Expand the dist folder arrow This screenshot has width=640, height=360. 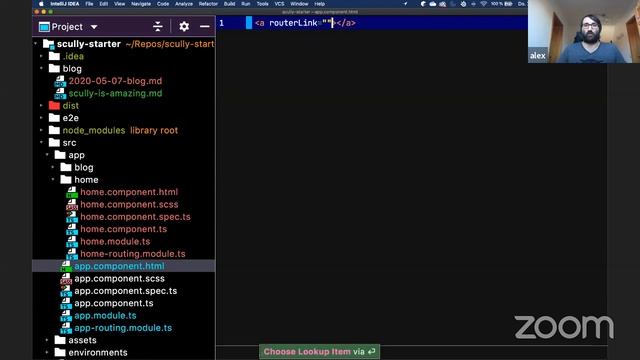pyautogui.click(x=41, y=105)
